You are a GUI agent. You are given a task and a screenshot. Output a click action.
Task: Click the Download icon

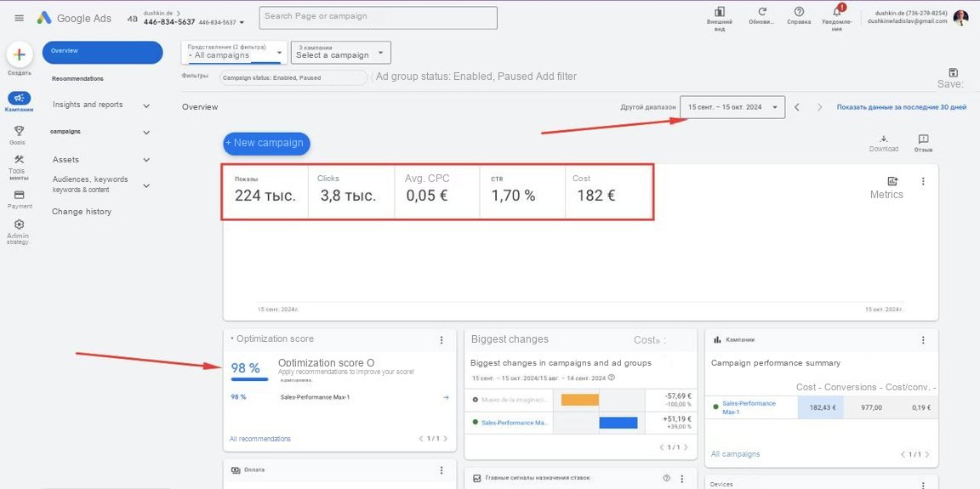[x=884, y=139]
